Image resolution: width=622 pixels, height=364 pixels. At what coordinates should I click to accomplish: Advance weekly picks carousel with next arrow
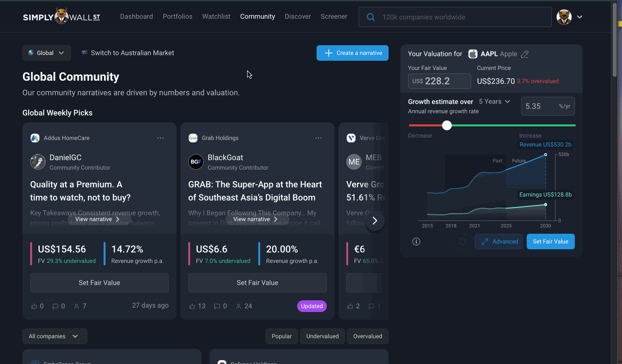[x=374, y=221]
